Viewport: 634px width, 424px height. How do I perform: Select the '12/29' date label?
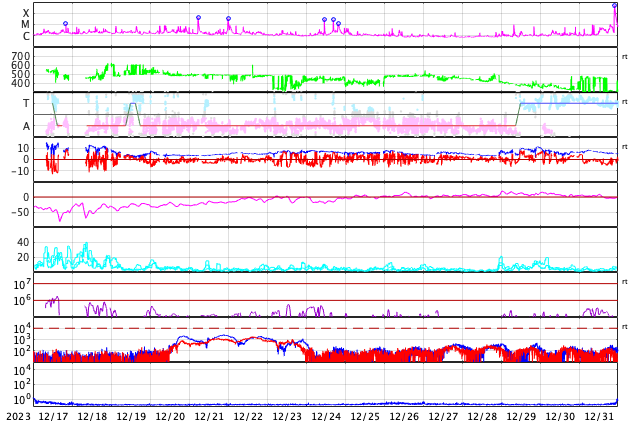pos(521,417)
